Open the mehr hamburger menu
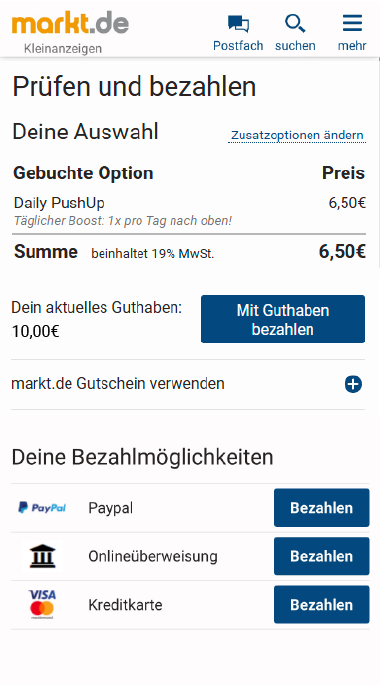The image size is (380, 685). pos(352,23)
